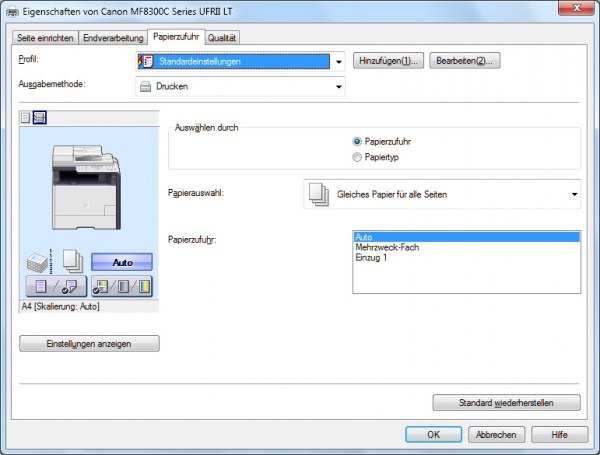The width and height of the screenshot is (600, 455).
Task: Switch to the Qualität tab
Action: [x=222, y=38]
